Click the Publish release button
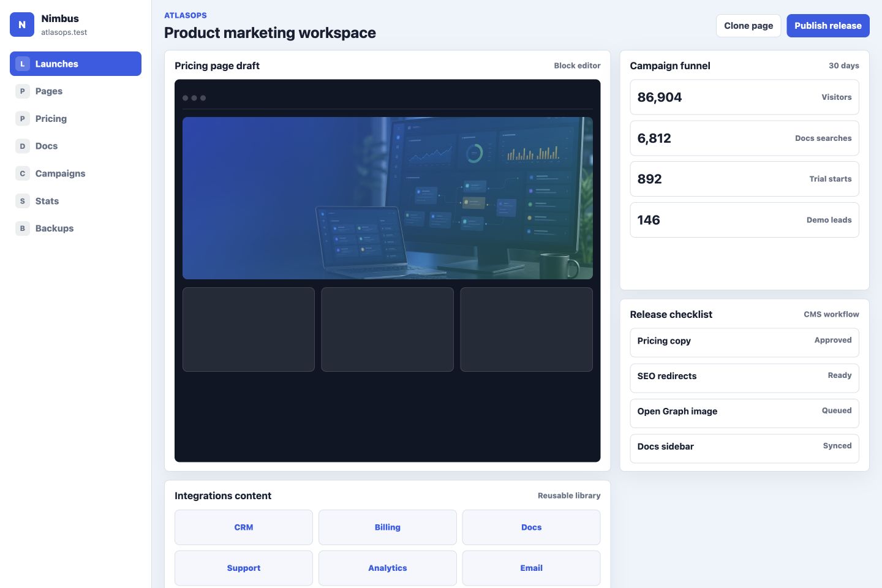882x588 pixels. coord(828,26)
